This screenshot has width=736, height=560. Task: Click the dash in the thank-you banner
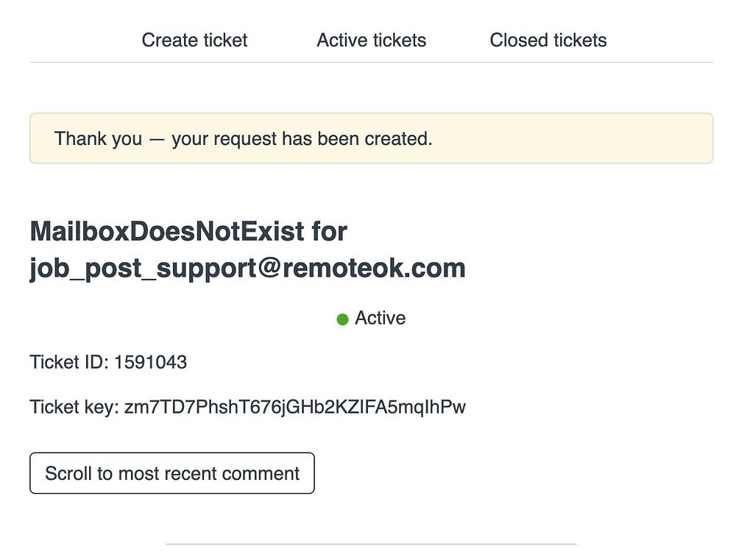(x=157, y=139)
